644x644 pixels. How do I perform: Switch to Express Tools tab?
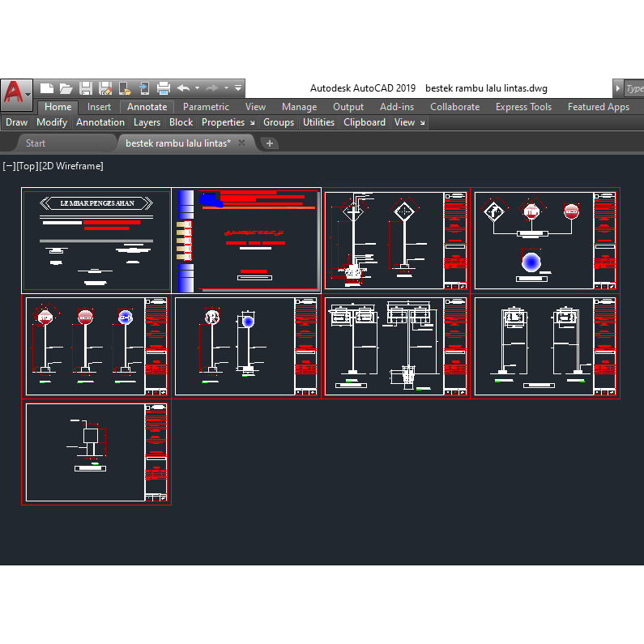523,107
